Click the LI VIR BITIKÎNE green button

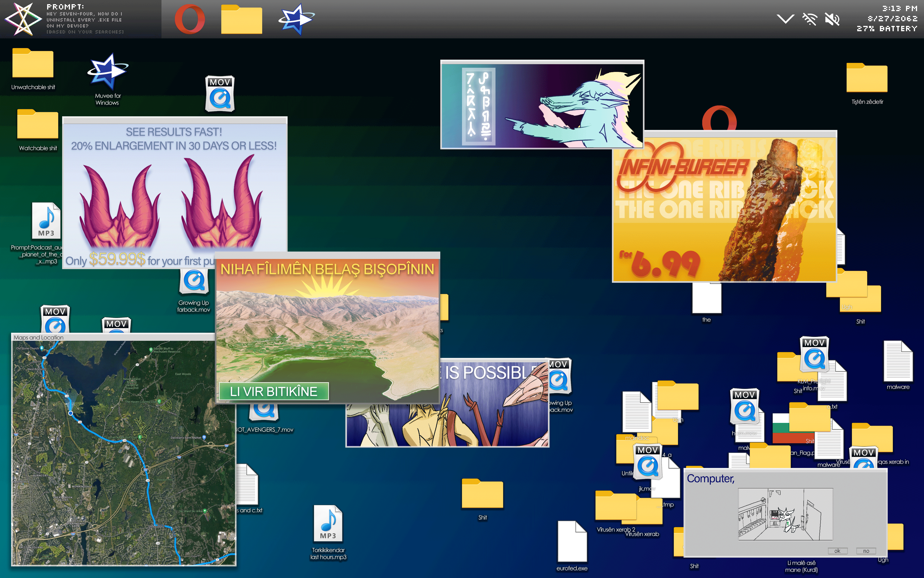274,391
